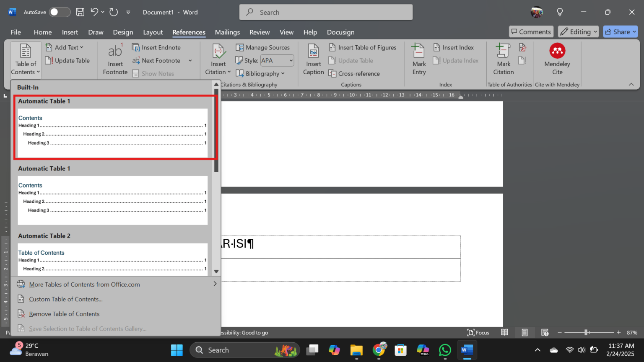644x362 pixels.
Task: Launch Mendeley Cite
Action: [557, 60]
